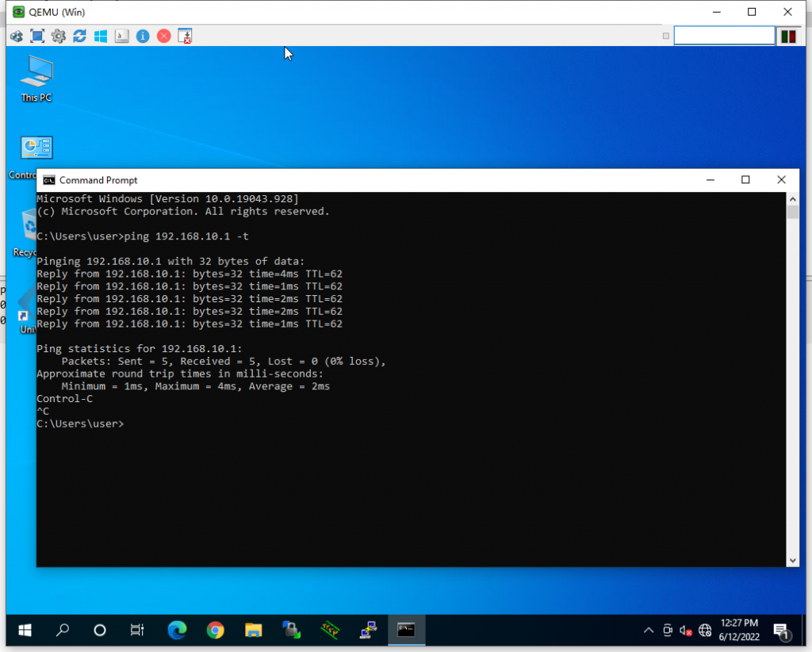Click the blue refresh arrows icon
812x652 pixels.
pos(79,36)
